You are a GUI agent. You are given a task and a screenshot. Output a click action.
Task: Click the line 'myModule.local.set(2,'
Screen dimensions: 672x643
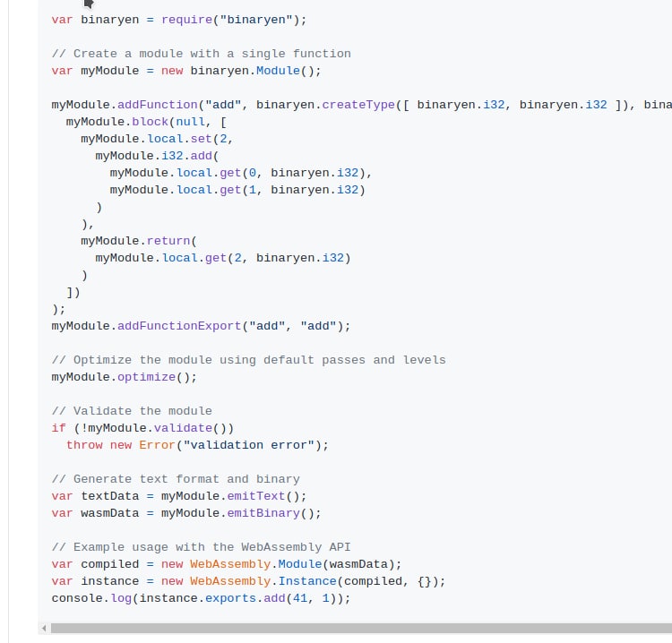pos(157,139)
